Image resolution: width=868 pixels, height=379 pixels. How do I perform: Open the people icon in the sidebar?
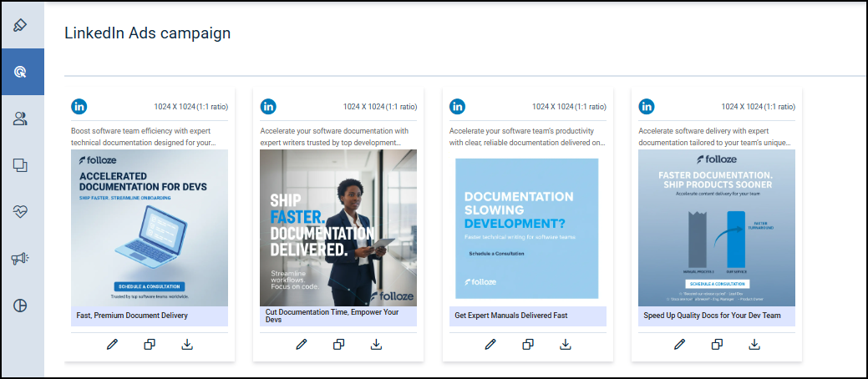point(20,119)
